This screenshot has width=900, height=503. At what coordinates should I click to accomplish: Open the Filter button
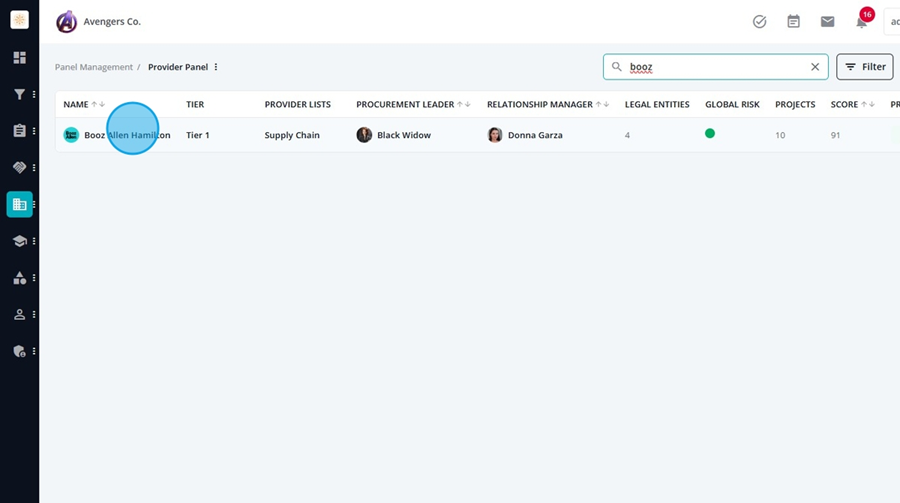(x=864, y=67)
